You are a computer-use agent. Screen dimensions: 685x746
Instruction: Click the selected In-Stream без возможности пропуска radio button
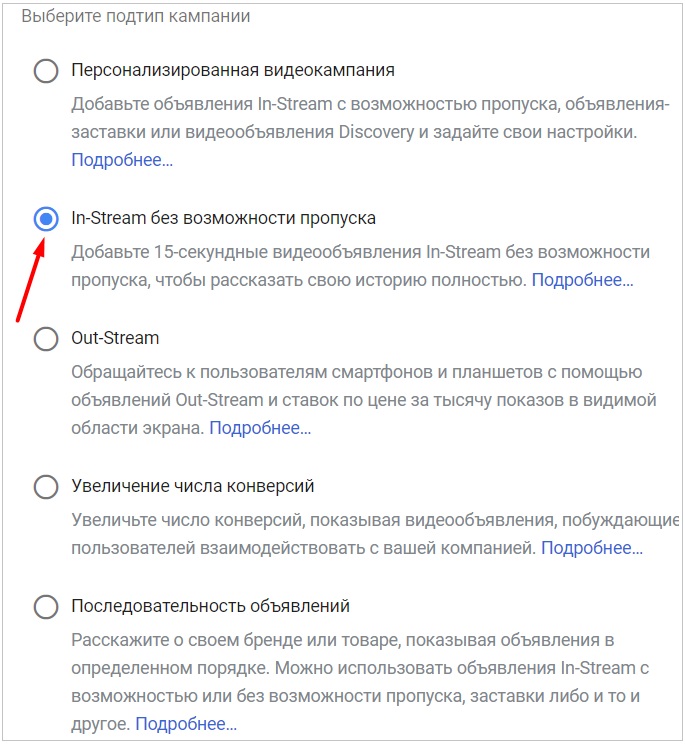point(46,219)
